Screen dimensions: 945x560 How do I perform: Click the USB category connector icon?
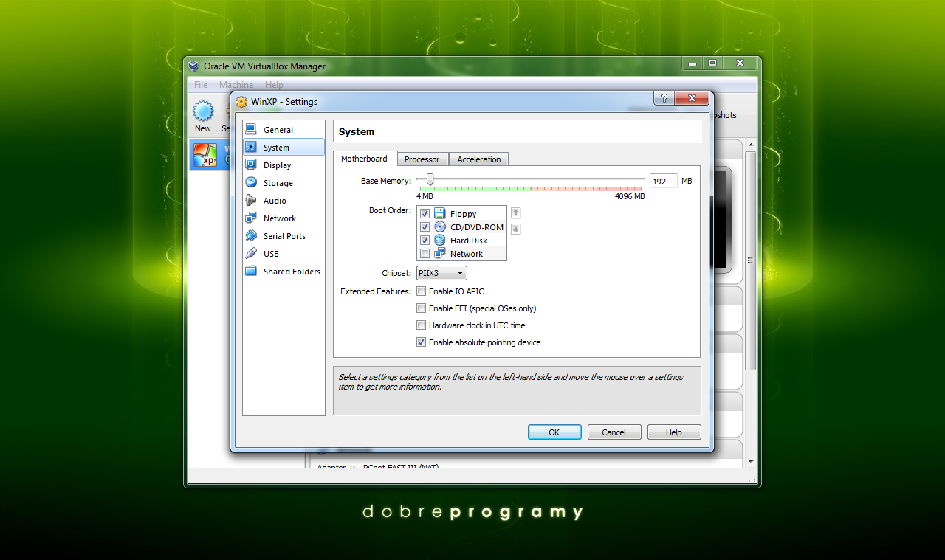coord(251,253)
